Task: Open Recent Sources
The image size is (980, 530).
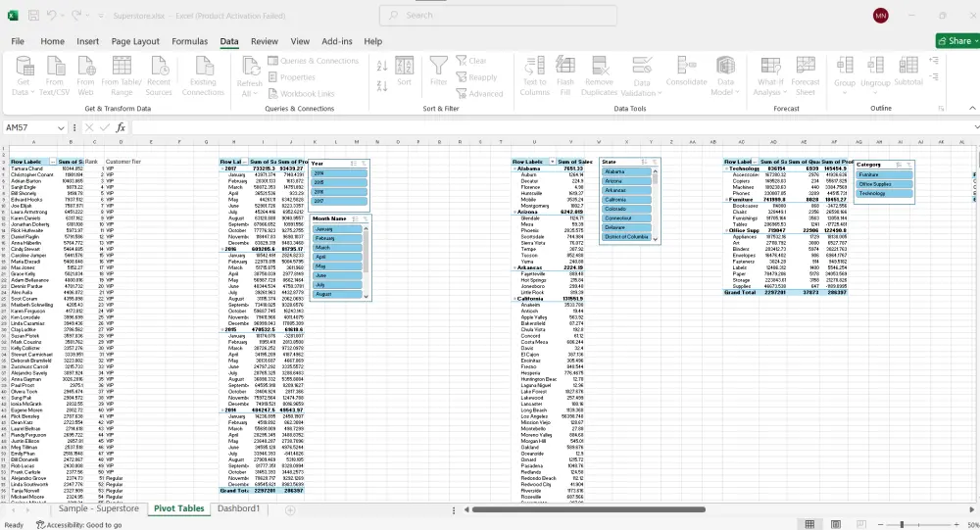Action: [159, 75]
